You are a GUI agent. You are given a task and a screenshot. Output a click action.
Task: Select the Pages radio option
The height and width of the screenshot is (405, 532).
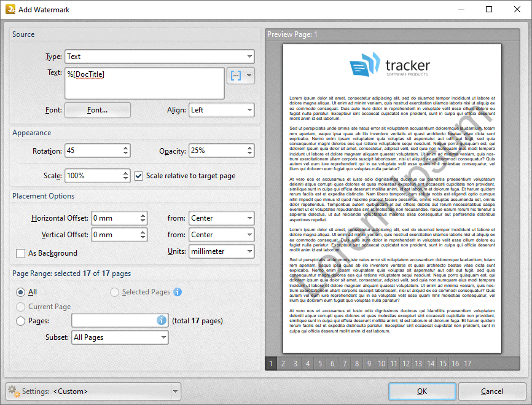pyautogui.click(x=20, y=320)
